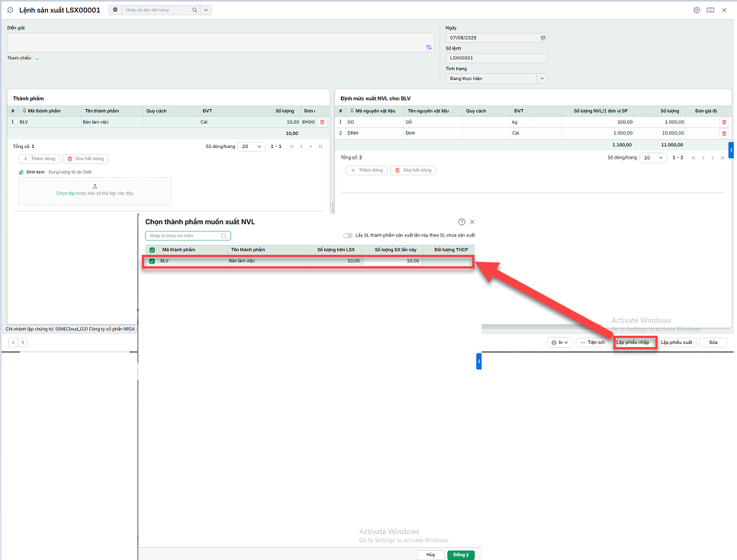Go to first page in Định mức xuất NVL table
737x560 pixels.
pos(694,157)
